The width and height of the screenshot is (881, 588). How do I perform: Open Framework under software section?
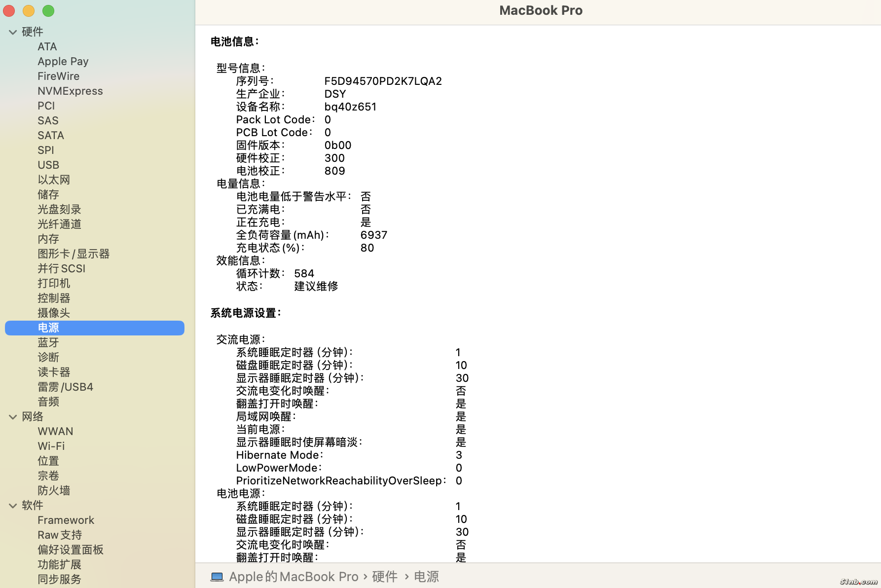(66, 520)
